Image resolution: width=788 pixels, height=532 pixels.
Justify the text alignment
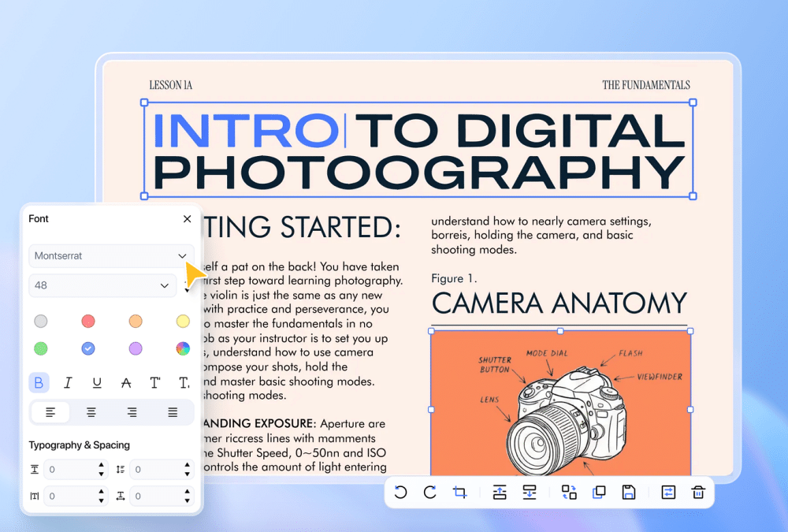coord(173,412)
